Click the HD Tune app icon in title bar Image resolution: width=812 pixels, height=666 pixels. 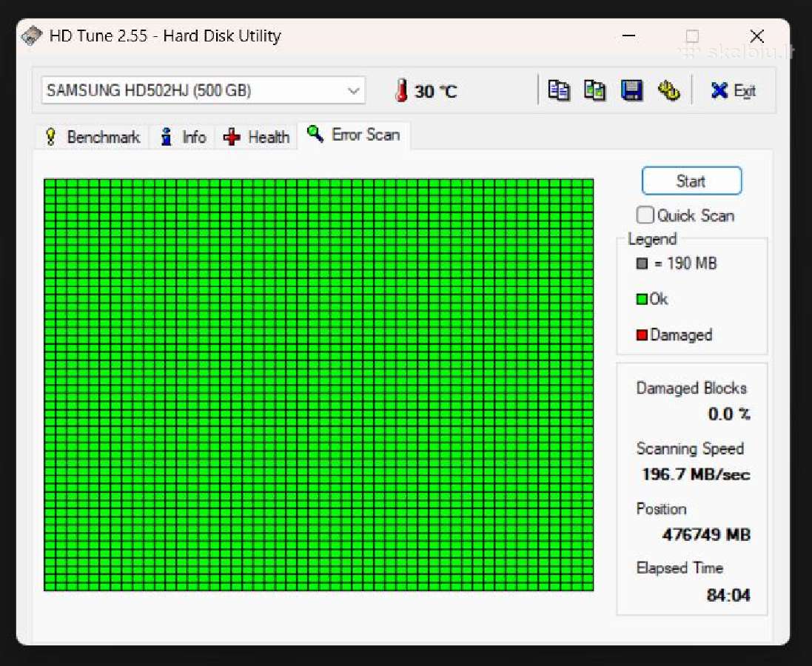tap(32, 36)
